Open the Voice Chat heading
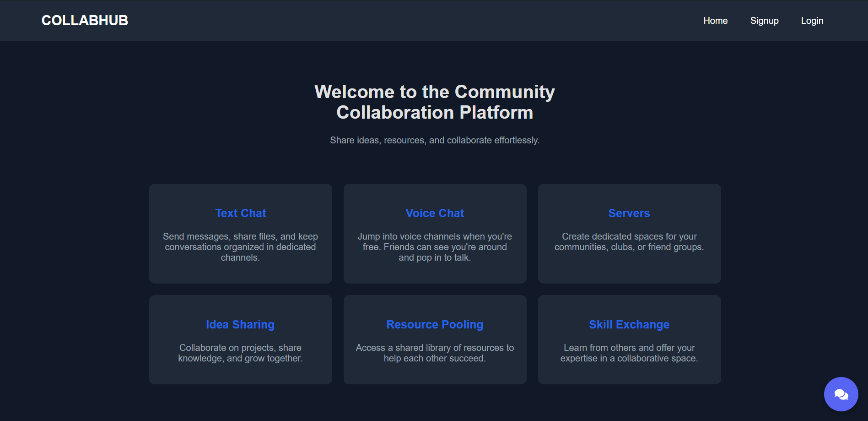The image size is (868, 421). tap(435, 213)
